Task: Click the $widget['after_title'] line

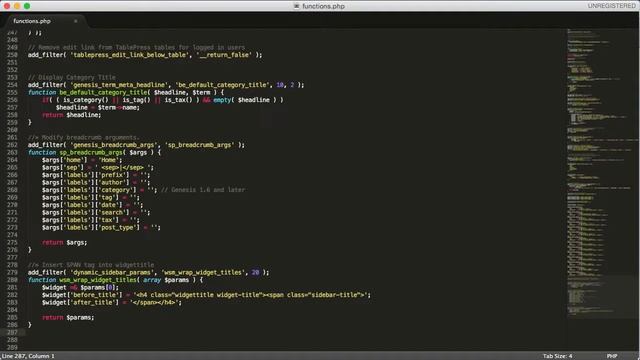Action: tap(112, 302)
